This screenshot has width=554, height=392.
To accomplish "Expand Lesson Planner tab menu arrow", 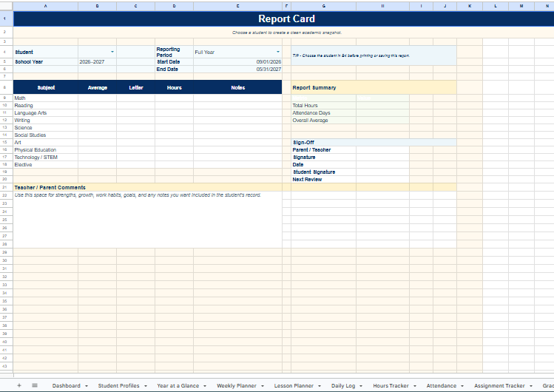I will coord(320,386).
